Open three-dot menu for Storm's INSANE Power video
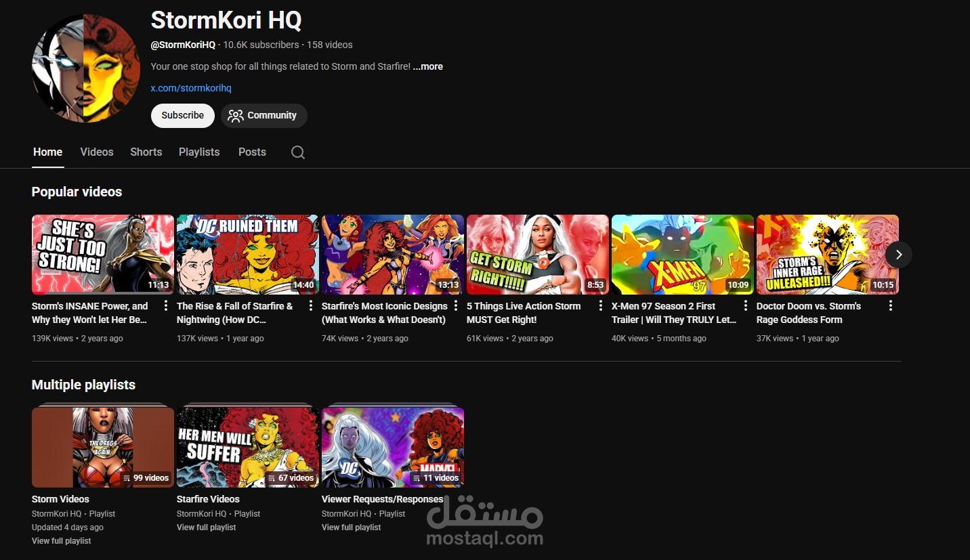 point(166,306)
